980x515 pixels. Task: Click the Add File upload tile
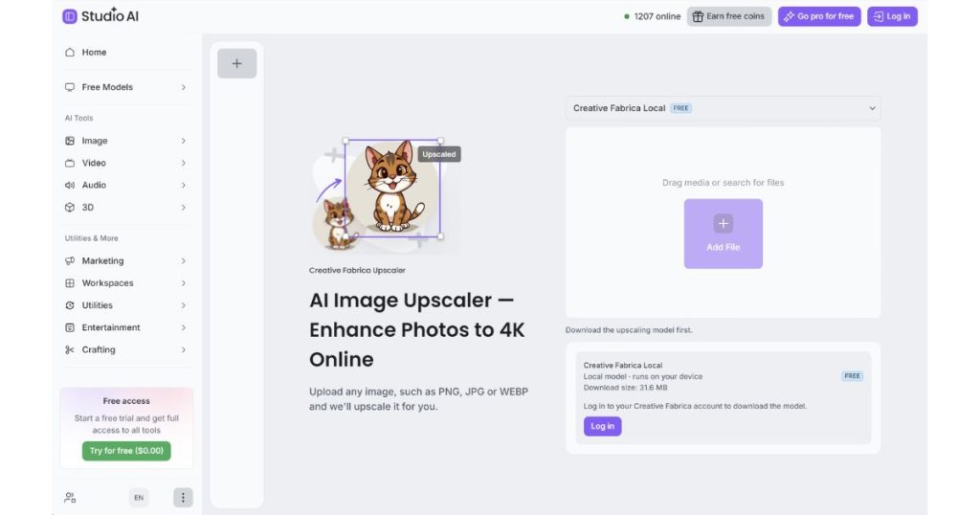[x=724, y=234]
